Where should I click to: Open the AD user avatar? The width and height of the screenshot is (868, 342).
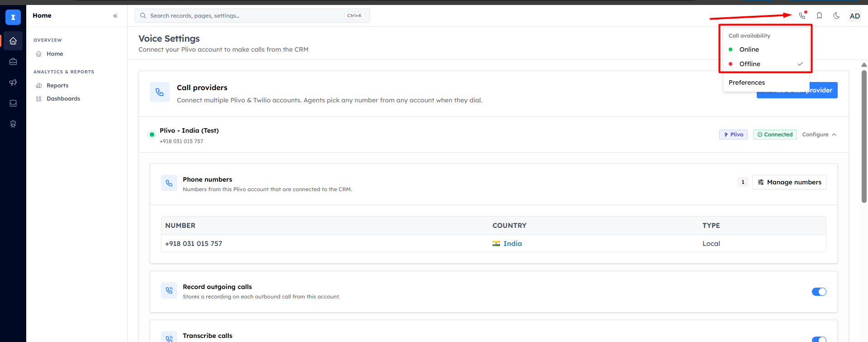coord(854,16)
